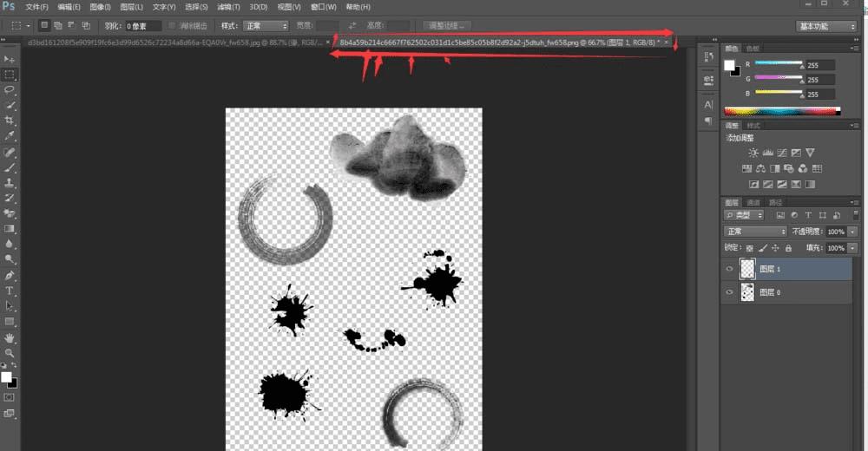Screen dimensions: 868x451
Task: Open the 填充 fill slider arrow
Action: [852, 248]
